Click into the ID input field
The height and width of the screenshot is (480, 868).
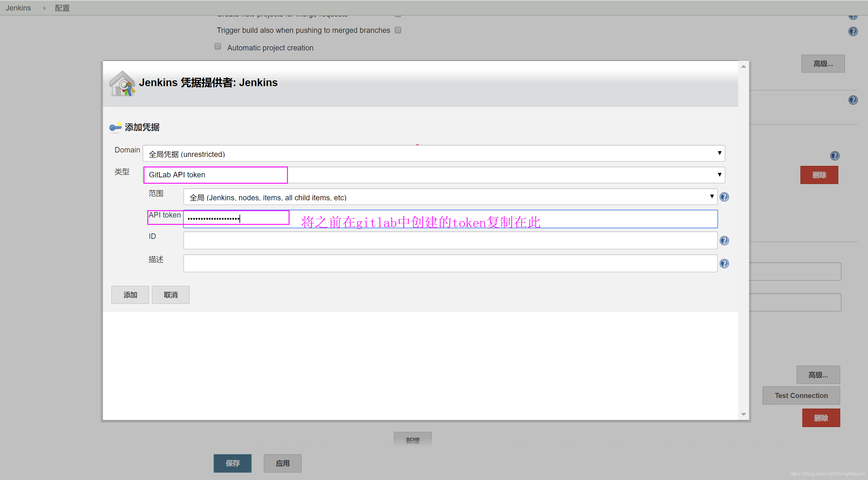(x=450, y=240)
